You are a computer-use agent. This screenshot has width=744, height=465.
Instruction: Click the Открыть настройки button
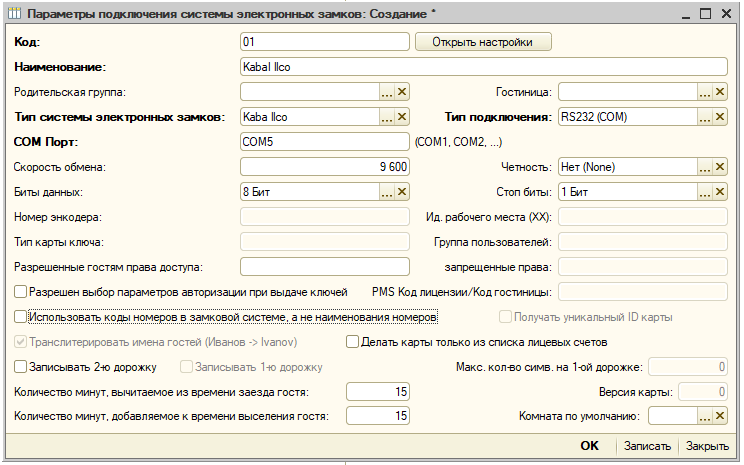pos(483,42)
